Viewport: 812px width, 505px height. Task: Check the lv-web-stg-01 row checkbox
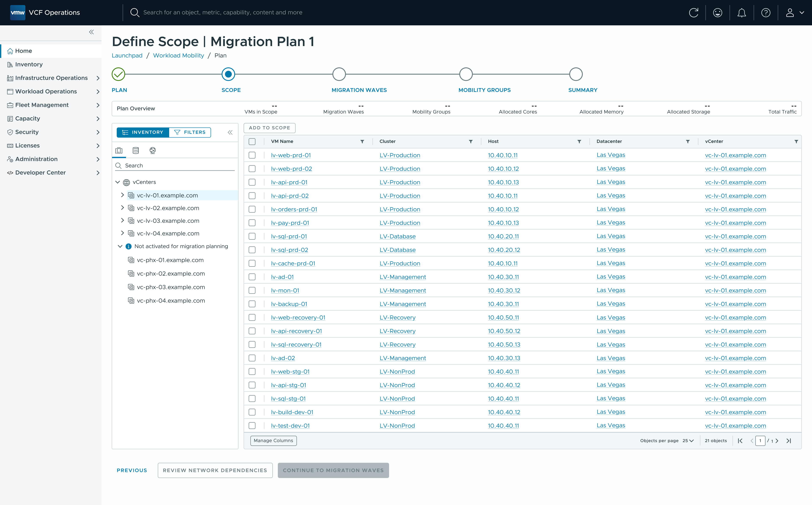pos(252,372)
